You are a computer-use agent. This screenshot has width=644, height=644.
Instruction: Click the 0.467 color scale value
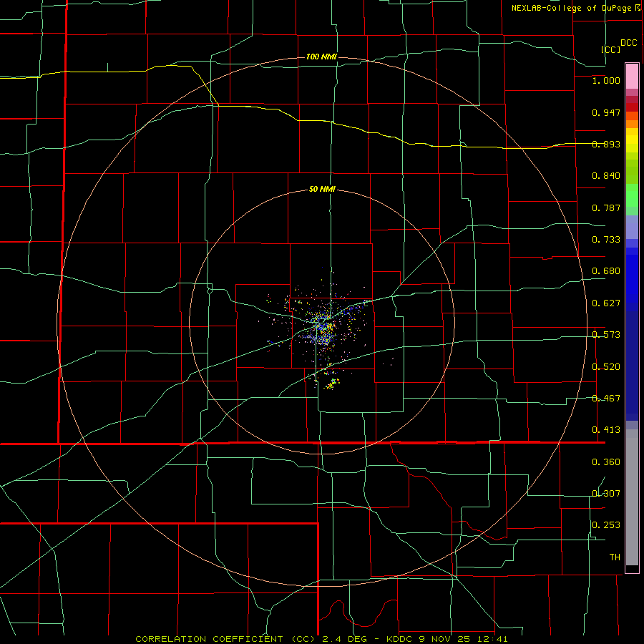click(x=606, y=399)
